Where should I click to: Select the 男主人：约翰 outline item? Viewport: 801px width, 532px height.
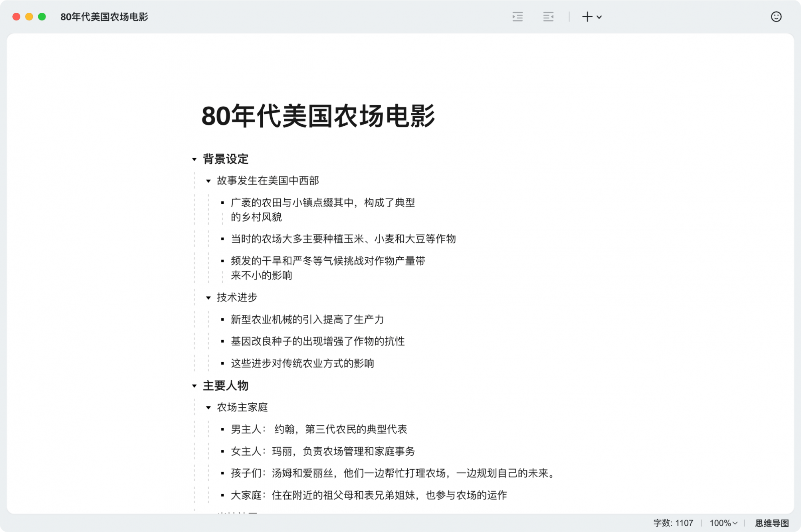(319, 429)
